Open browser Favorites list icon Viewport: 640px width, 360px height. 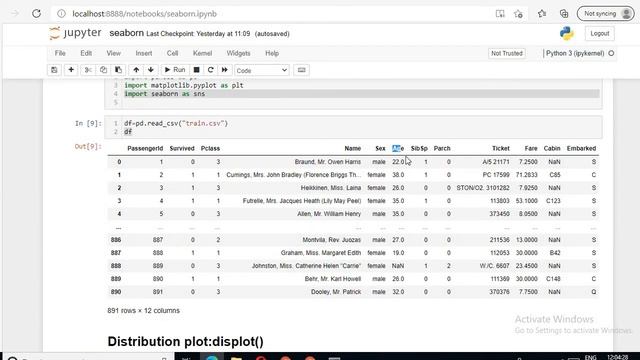click(x=542, y=14)
